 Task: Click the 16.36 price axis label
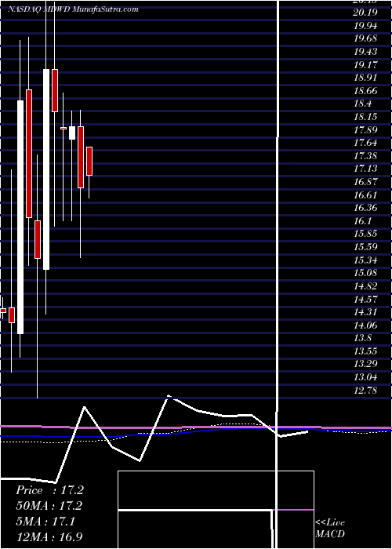(366, 208)
